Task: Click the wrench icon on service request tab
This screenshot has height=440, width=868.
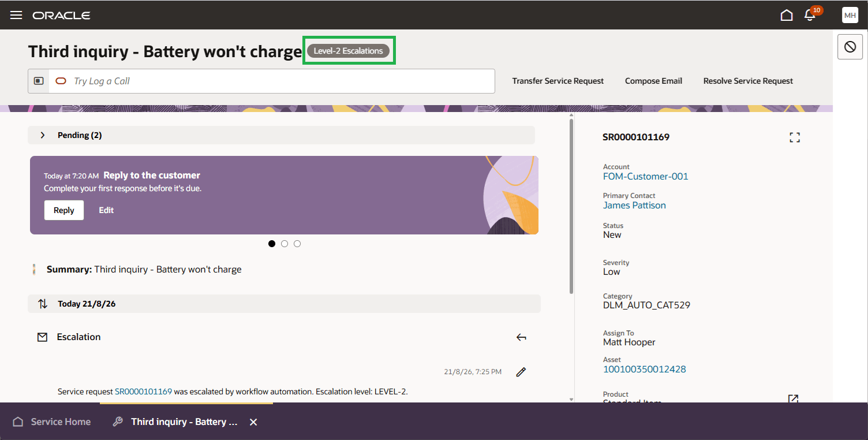Action: tap(118, 422)
